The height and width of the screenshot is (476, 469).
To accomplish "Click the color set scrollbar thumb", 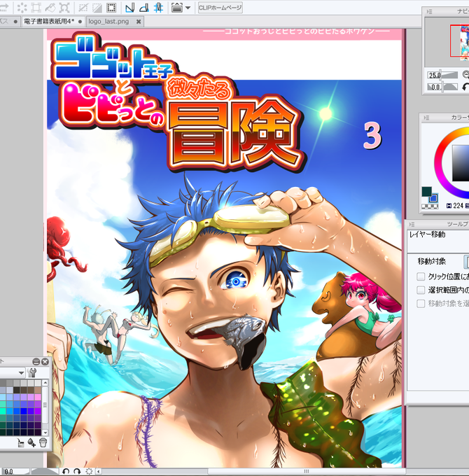I will pyautogui.click(x=45, y=405).
